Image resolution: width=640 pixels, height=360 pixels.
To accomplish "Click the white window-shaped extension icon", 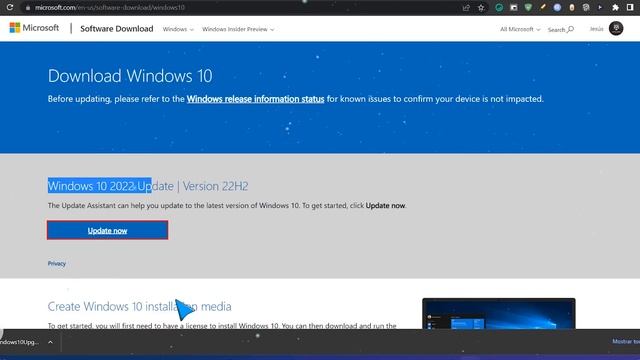I will (513, 7).
